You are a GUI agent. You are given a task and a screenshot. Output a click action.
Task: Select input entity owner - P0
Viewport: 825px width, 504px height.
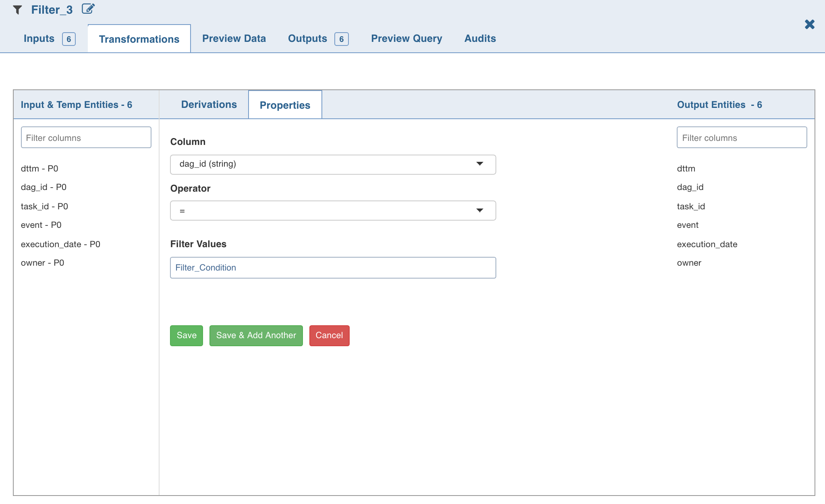point(42,263)
